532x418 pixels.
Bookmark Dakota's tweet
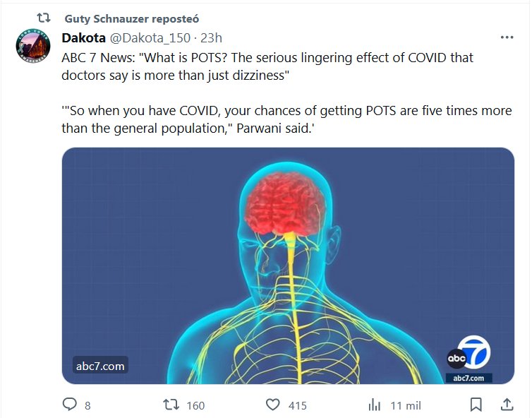[x=476, y=405]
